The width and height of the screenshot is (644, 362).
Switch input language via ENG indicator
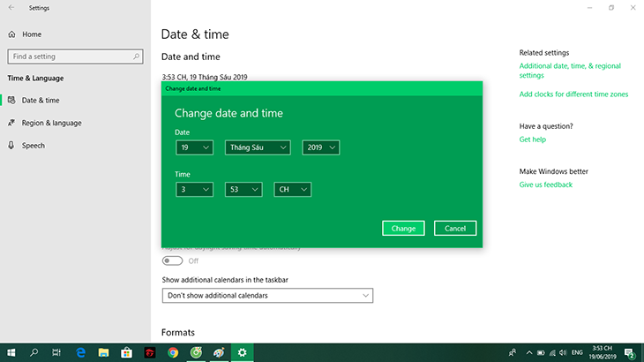[x=577, y=352]
